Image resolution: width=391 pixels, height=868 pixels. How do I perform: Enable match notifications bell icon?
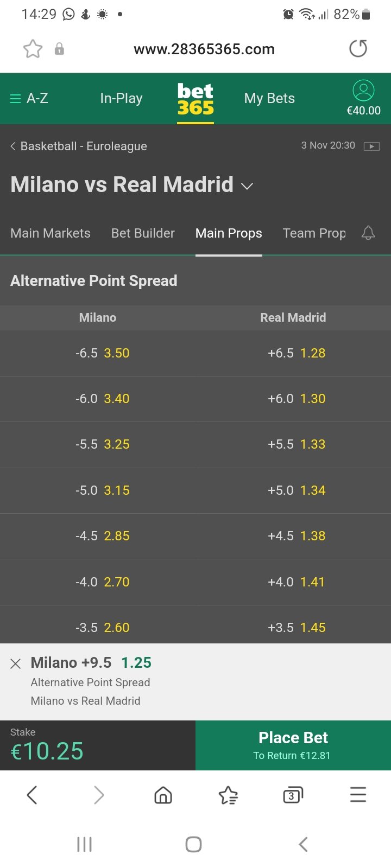368,233
